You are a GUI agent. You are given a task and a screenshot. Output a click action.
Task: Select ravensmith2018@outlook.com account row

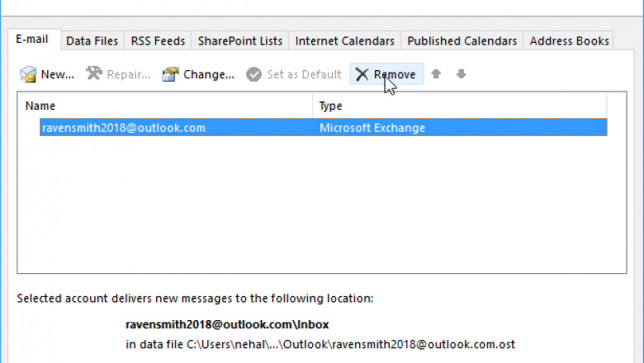323,128
